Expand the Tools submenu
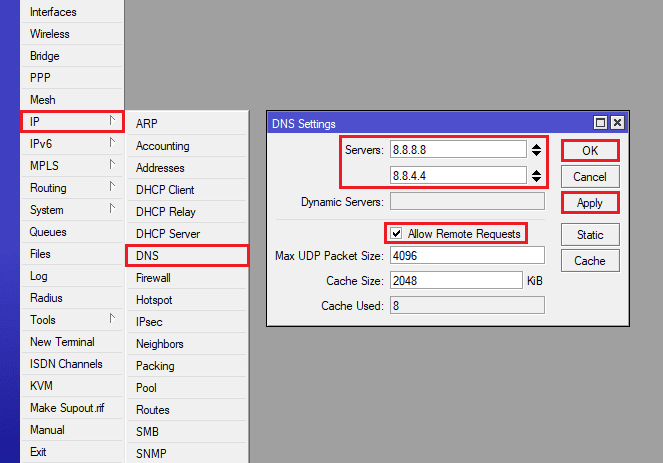Screen dimensions: 663x463 pyautogui.click(x=72, y=320)
